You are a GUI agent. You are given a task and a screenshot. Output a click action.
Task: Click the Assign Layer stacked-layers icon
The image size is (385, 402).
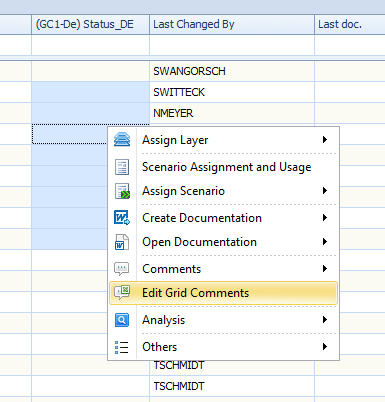tap(122, 139)
